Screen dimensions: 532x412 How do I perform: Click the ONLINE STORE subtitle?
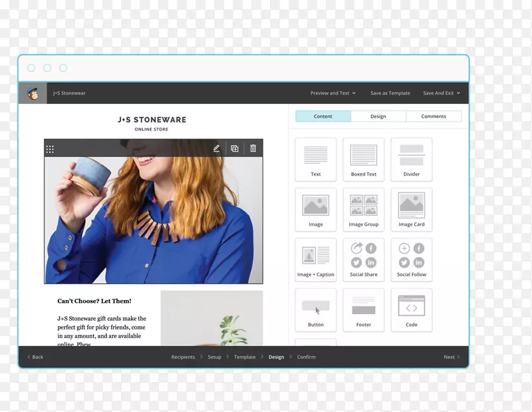152,129
